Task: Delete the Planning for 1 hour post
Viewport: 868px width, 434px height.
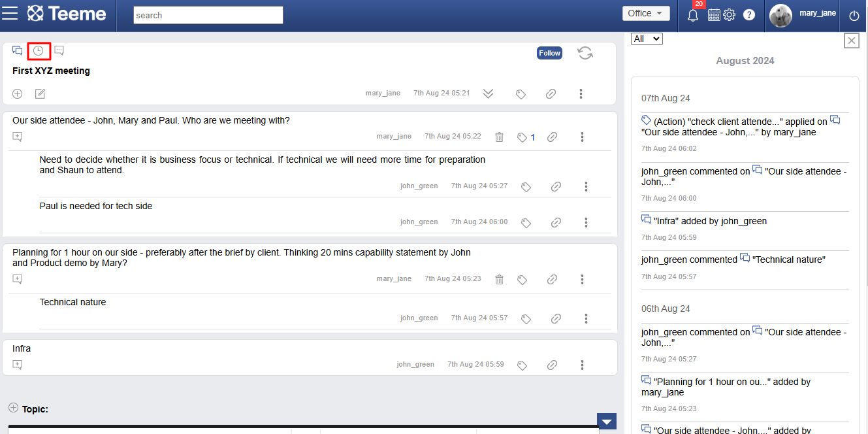Action: coord(499,279)
